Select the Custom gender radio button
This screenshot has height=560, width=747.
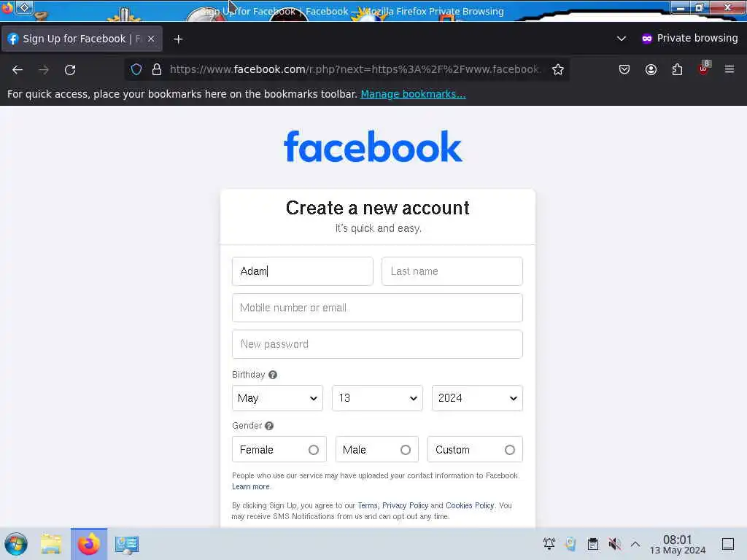(x=510, y=449)
